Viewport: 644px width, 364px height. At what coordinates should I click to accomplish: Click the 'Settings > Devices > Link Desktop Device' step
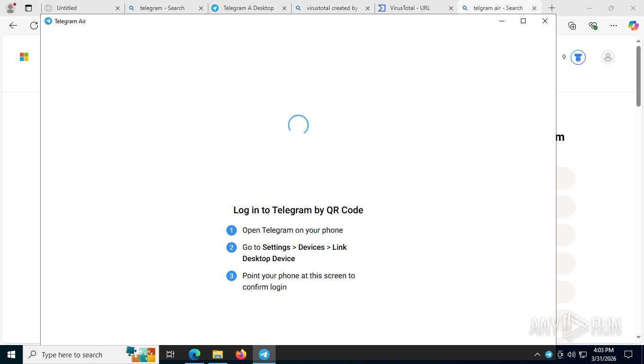[x=295, y=253]
